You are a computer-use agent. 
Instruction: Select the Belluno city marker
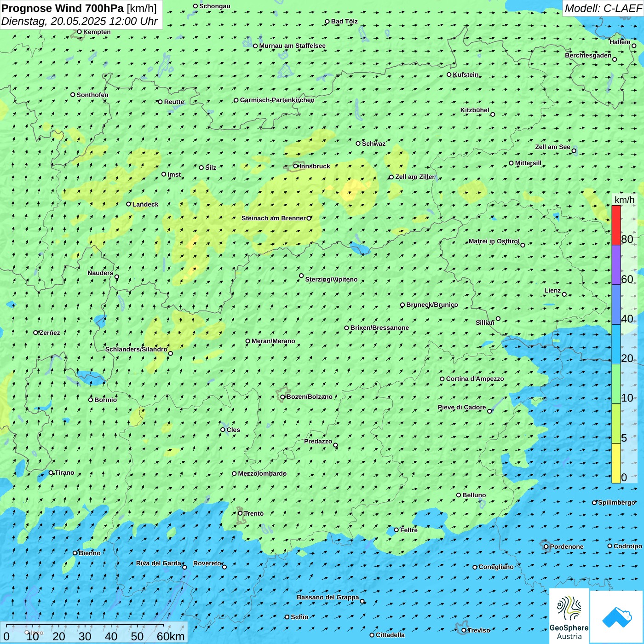point(459,495)
